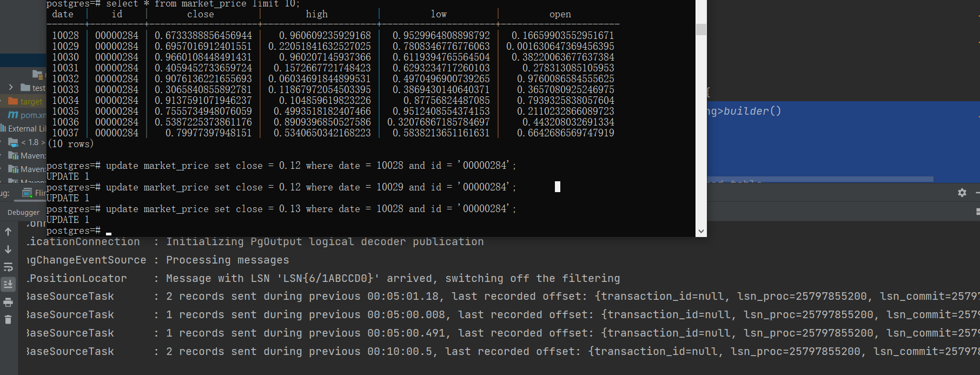The image size is (980, 375).
Task: Select the target folder in project tree
Action: (x=31, y=101)
